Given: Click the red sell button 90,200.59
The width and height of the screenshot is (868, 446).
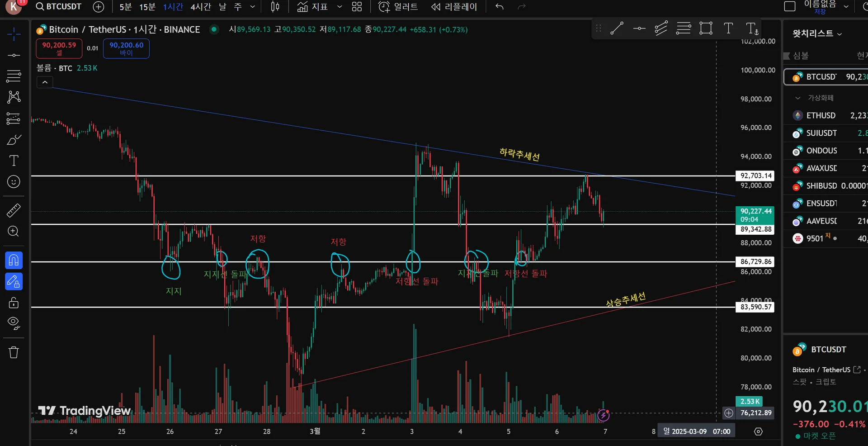Looking at the screenshot, I should pos(59,48).
